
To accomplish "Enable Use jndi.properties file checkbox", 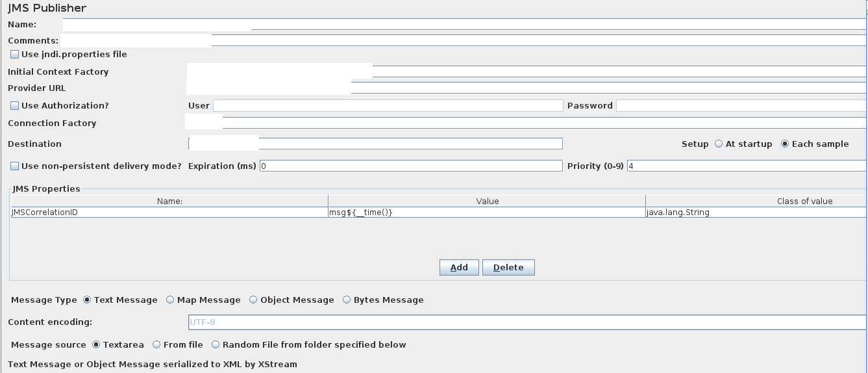I will pyautogui.click(x=14, y=55).
